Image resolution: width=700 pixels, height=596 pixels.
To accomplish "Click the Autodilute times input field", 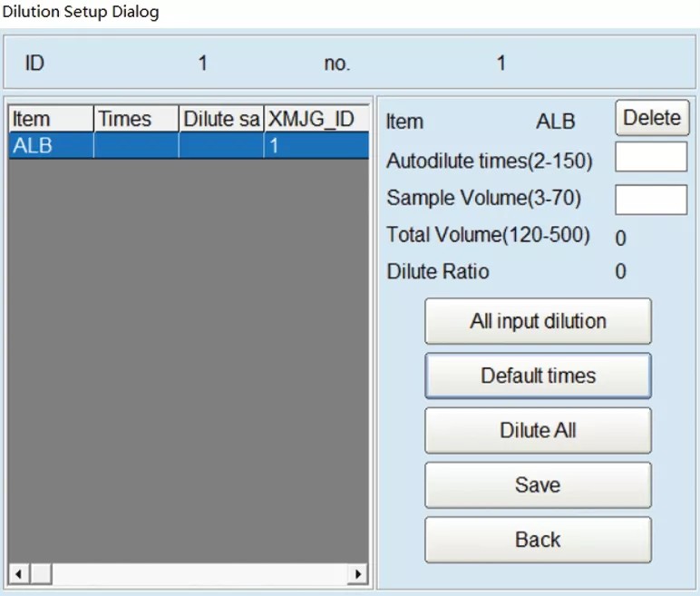I will 651,157.
